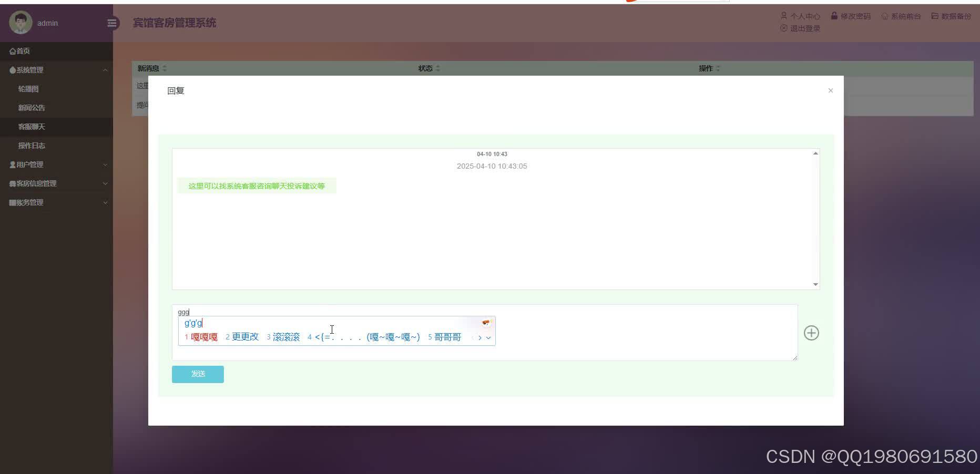This screenshot has width=980, height=474.
Task: Click the admin avatar picture
Action: pyautogui.click(x=21, y=23)
